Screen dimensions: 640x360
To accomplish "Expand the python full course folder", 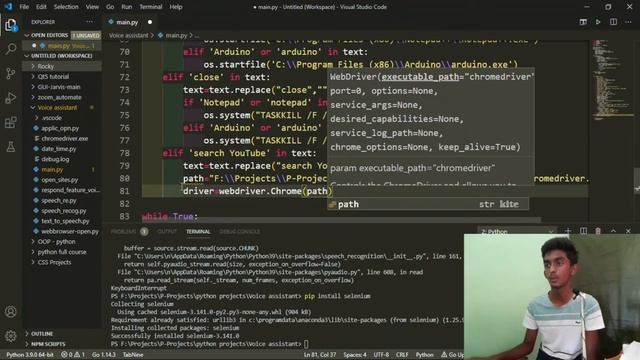I will tap(61, 252).
